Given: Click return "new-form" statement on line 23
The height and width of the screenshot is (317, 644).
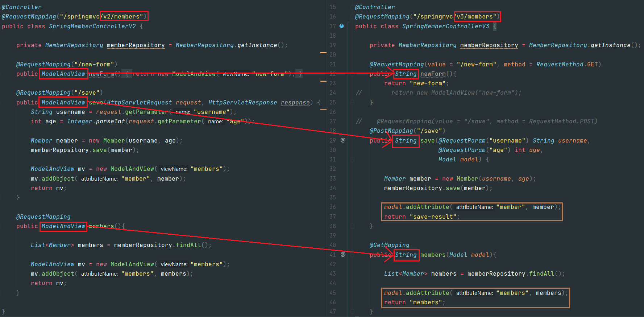Looking at the screenshot, I should [416, 83].
